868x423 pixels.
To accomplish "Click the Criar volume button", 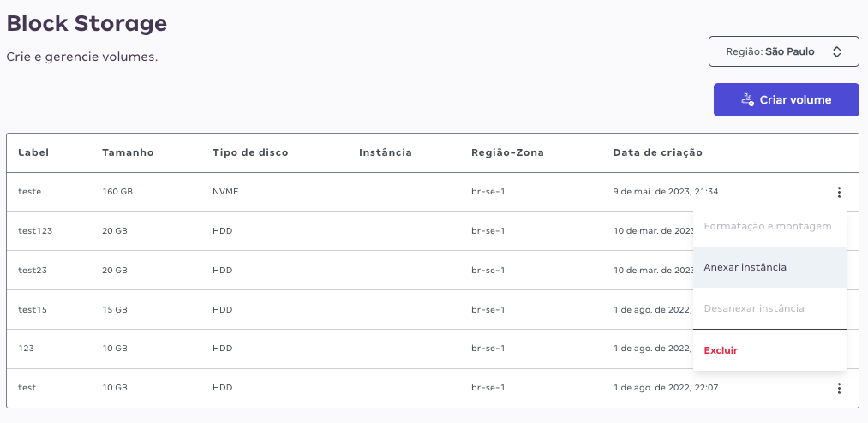I will 786,99.
